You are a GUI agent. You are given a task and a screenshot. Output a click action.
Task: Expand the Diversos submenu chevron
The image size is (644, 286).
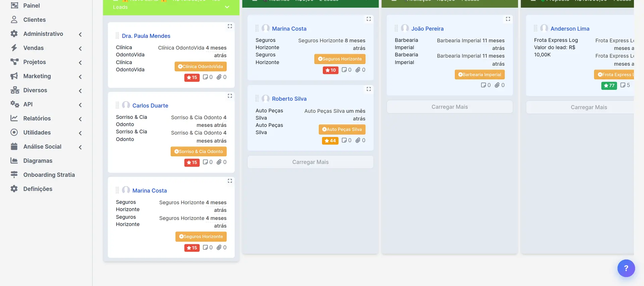[x=80, y=91]
